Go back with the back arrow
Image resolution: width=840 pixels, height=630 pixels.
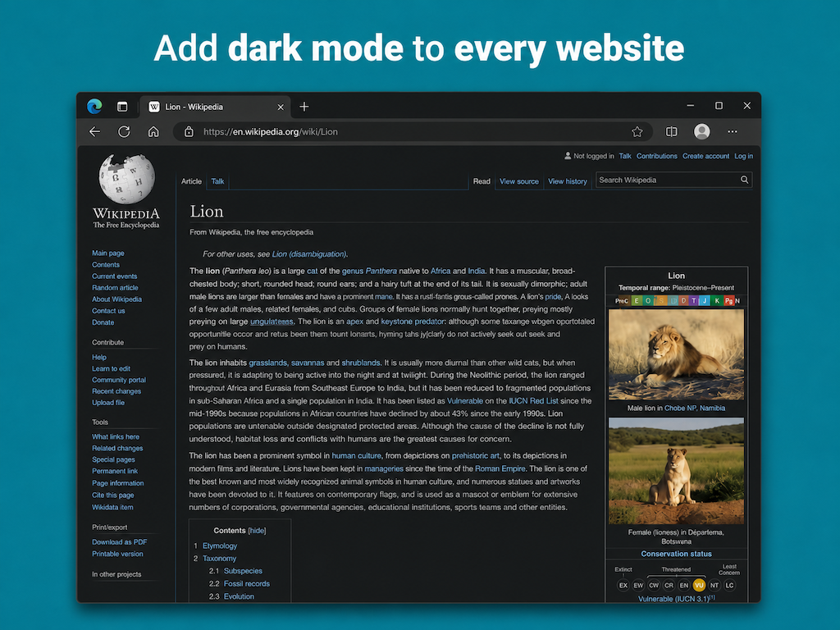95,132
